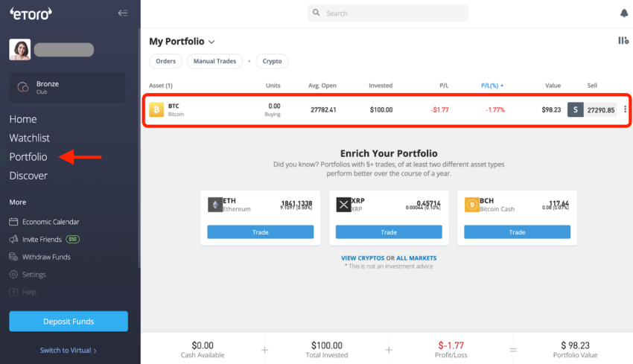
Task: Click the Ethereum ETH logo icon
Action: coord(214,205)
